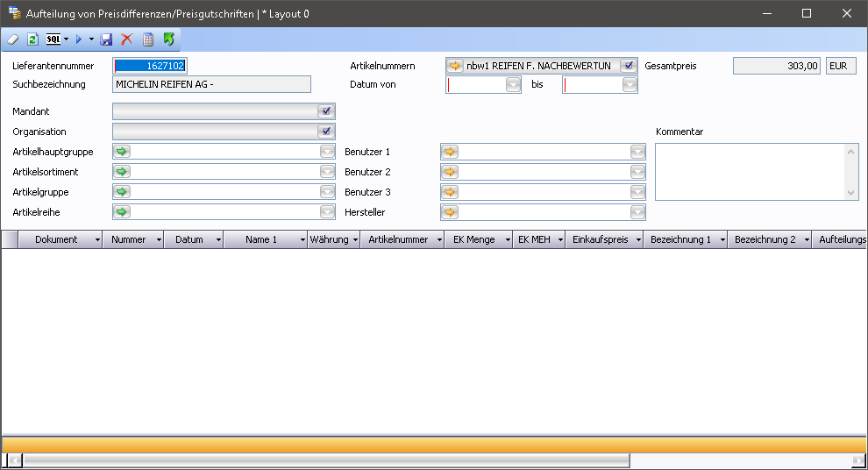
Task: Click the eraser clear-form toolbar icon
Action: point(12,39)
